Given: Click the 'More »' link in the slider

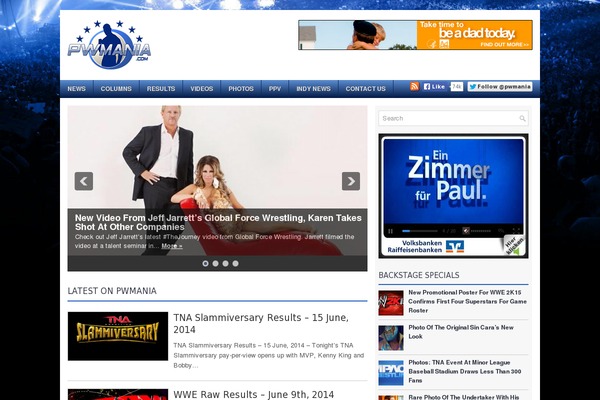Looking at the screenshot, I should pyautogui.click(x=172, y=246).
